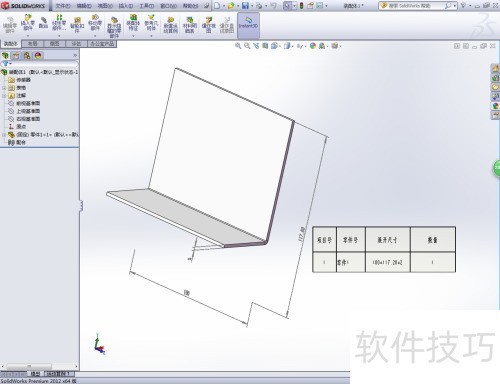This screenshot has height=384, width=500.
Task: Open the File menu
Action: pos(63,6)
